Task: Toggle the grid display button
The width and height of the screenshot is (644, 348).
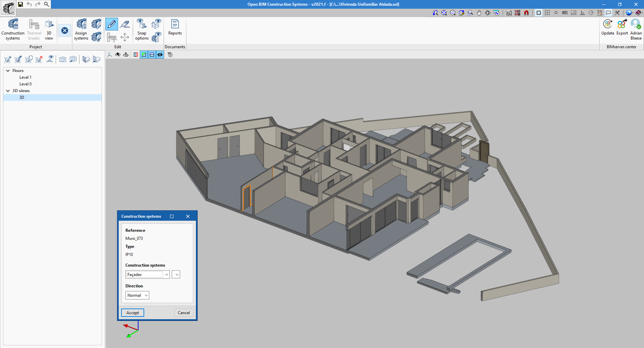Action: 547,13
